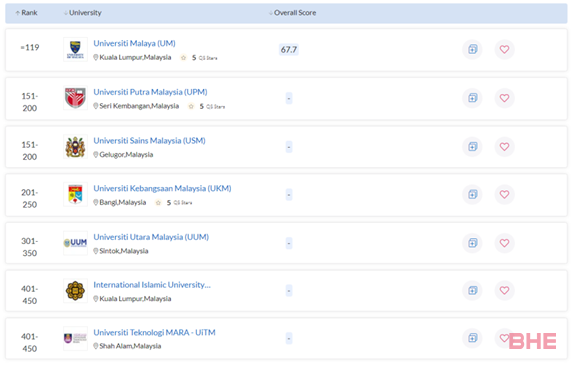Add International Islamic University to compare

click(x=472, y=291)
